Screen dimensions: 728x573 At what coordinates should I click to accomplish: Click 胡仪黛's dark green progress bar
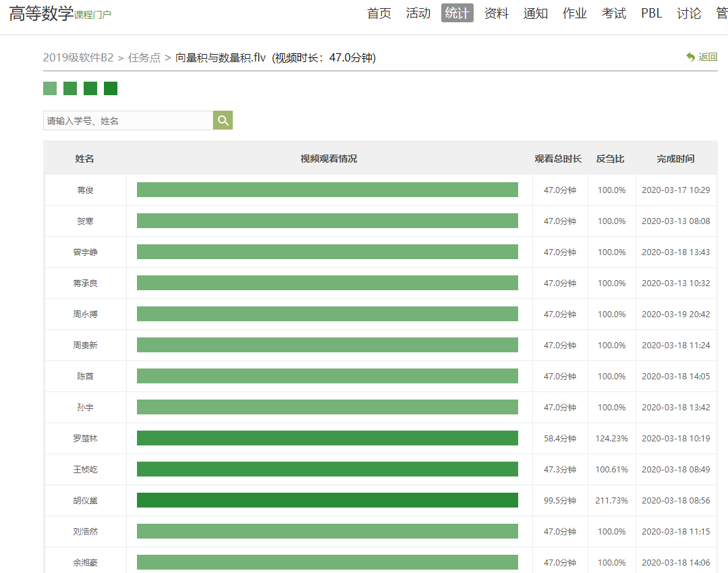327,500
